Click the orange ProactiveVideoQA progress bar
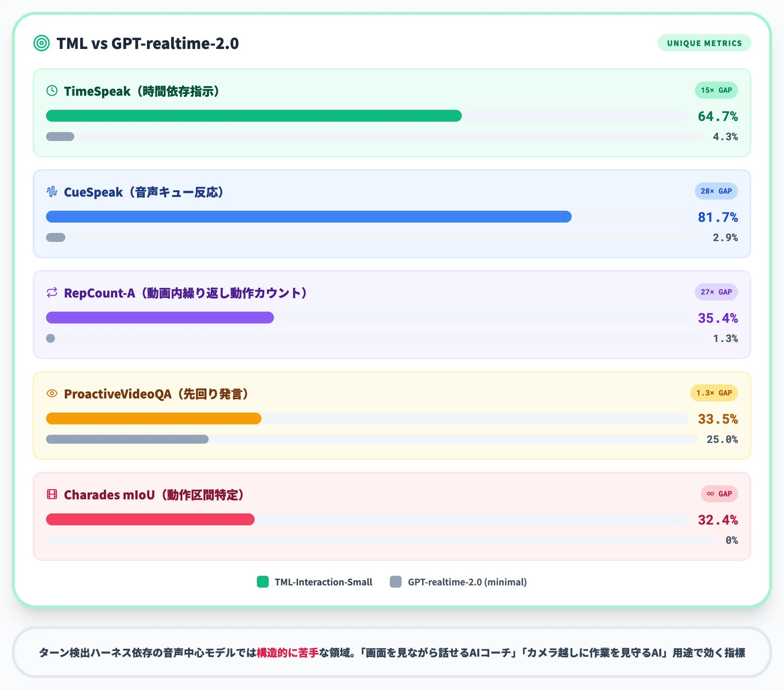784x690 pixels. 153,418
